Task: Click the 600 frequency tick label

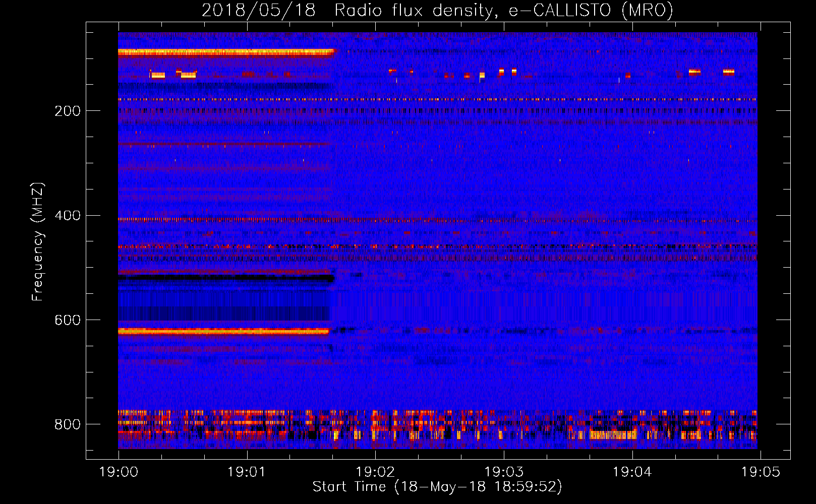Action: (x=68, y=320)
